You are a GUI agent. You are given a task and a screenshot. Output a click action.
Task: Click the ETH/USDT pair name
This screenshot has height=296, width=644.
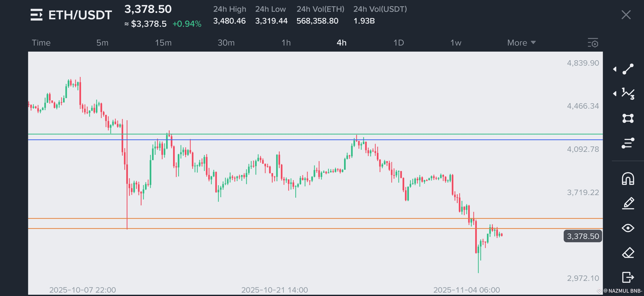click(x=80, y=15)
